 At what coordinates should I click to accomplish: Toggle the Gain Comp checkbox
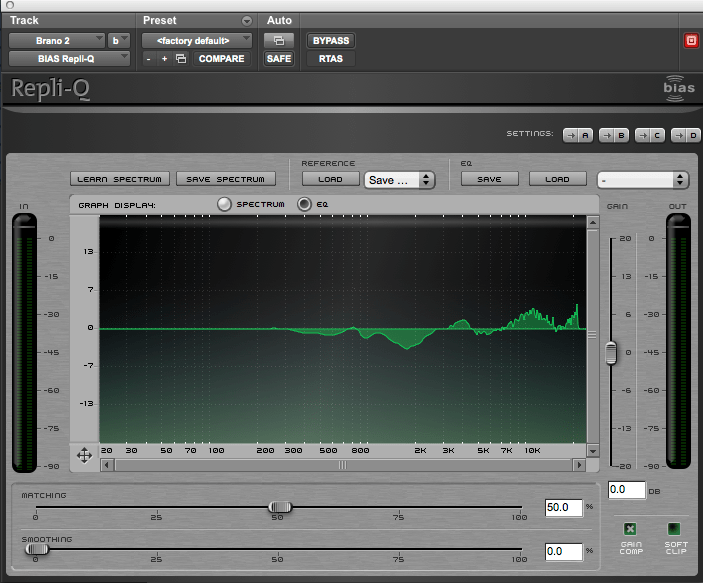point(630,529)
